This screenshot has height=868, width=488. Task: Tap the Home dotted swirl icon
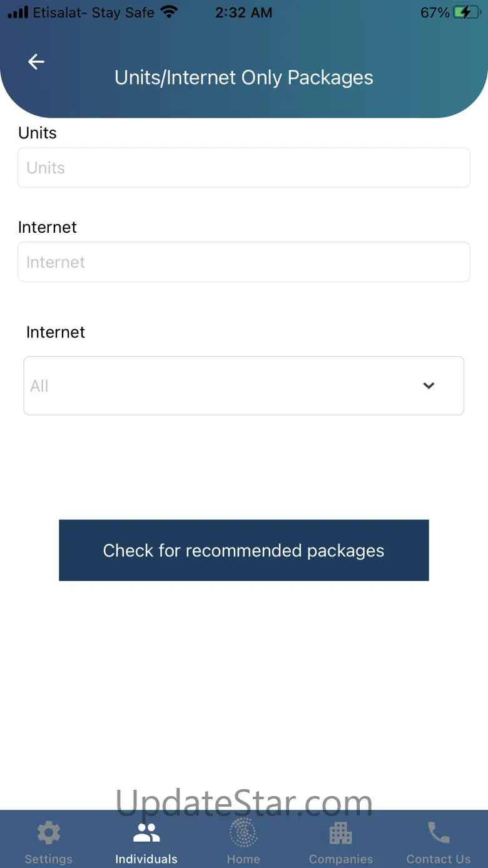pyautogui.click(x=243, y=833)
